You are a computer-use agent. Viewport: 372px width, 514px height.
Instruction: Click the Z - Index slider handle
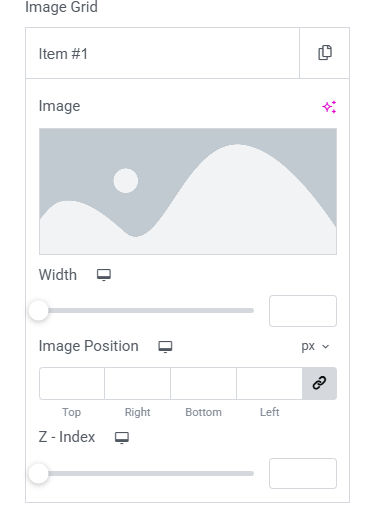tap(39, 473)
